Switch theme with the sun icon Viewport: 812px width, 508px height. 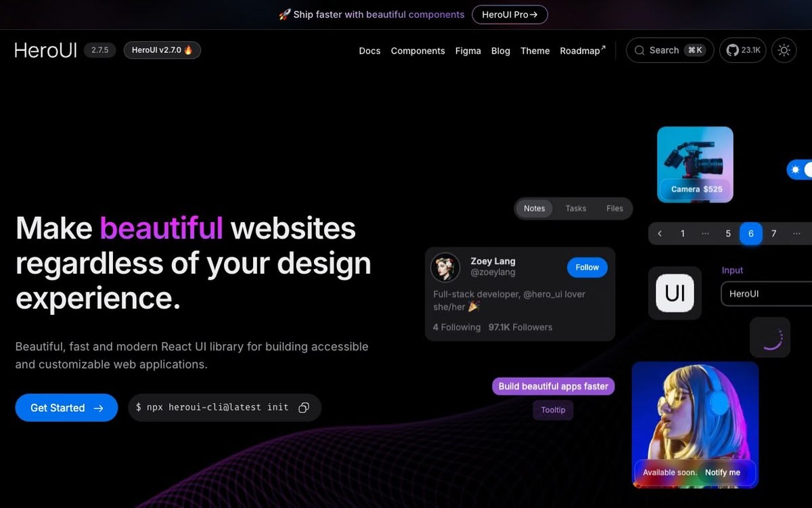tap(784, 50)
